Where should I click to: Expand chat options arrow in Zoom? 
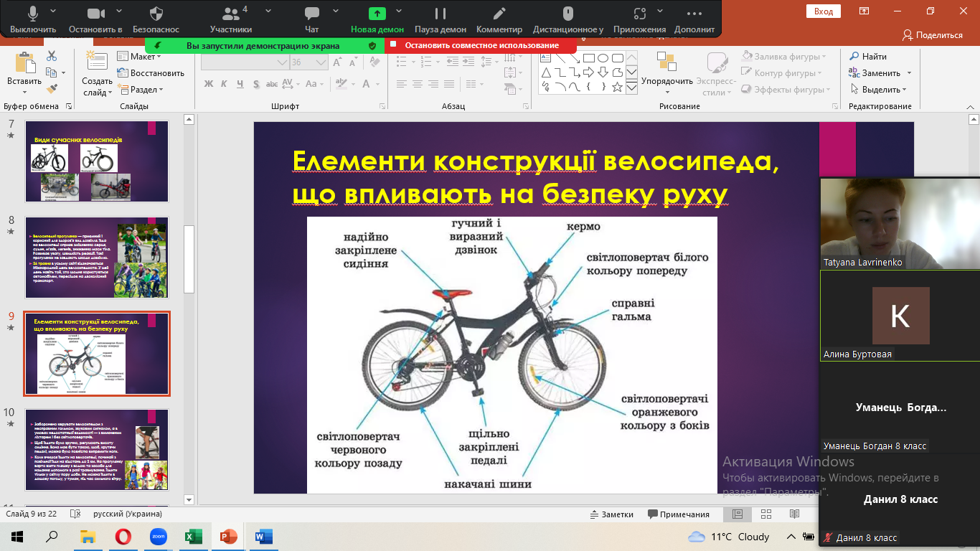coord(337,11)
